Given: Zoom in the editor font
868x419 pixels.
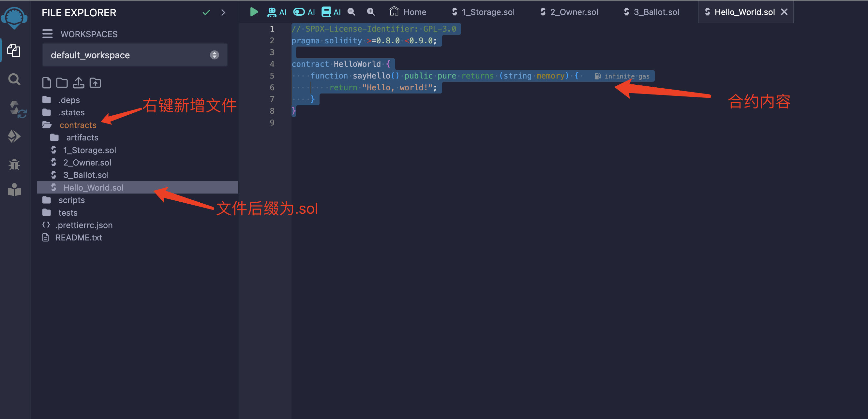Looking at the screenshot, I should tap(371, 12).
